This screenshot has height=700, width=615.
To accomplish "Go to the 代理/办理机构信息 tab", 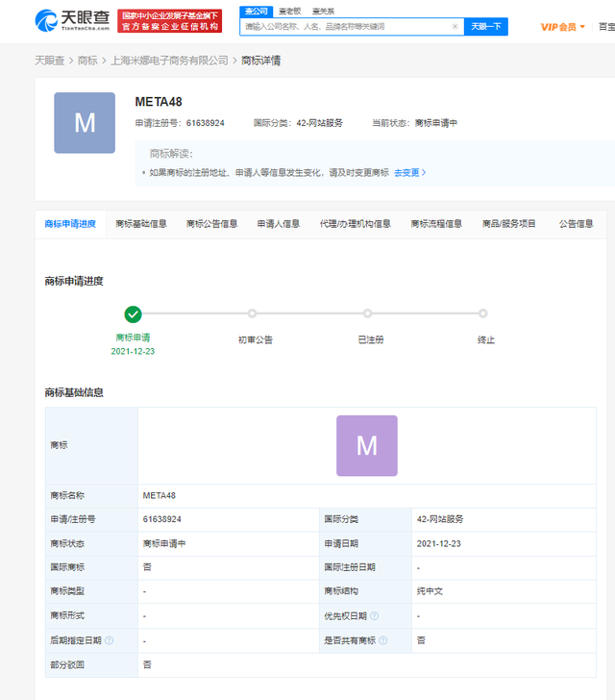I will click(x=355, y=224).
